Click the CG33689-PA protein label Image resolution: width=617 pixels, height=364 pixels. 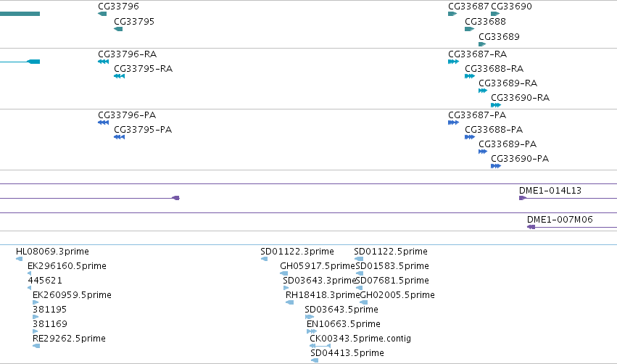(508, 144)
